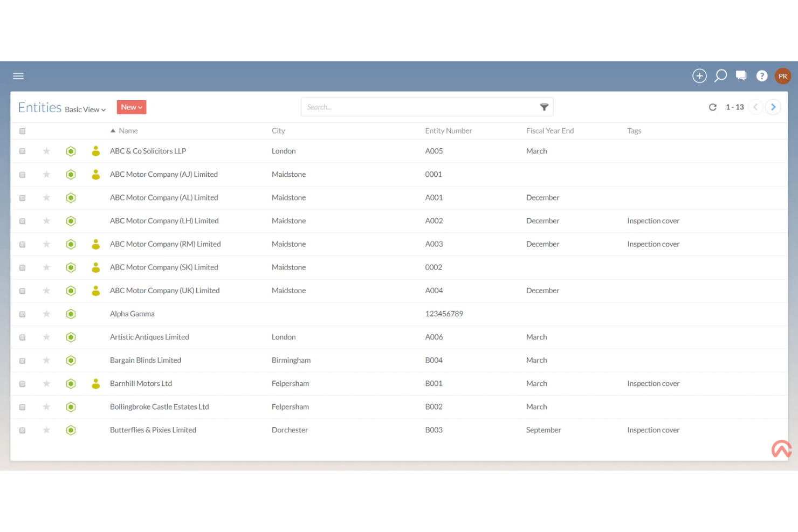Open the chat messages icon

(x=741, y=75)
